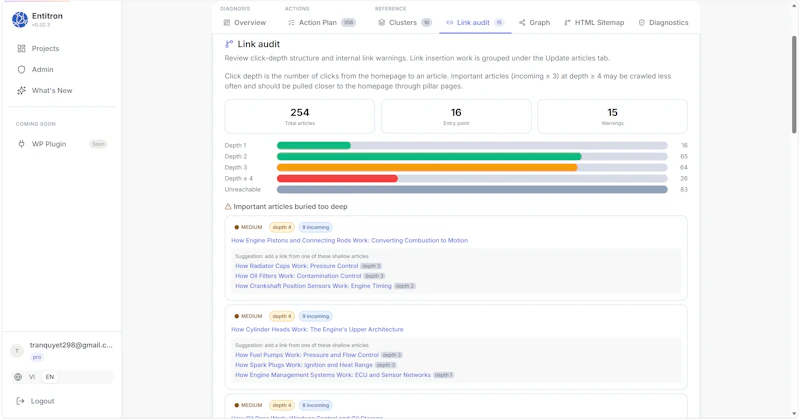Click the 358 badge on Action Plan

tap(348, 22)
